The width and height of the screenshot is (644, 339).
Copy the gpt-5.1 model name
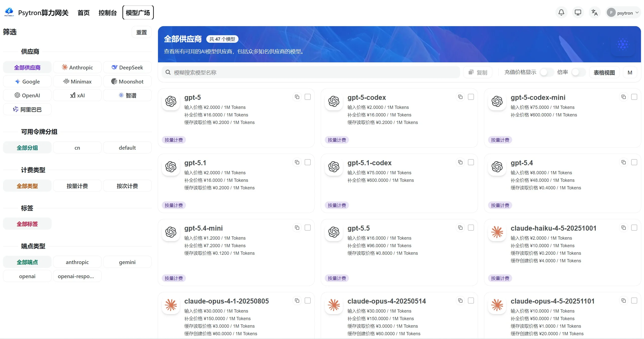(x=297, y=162)
